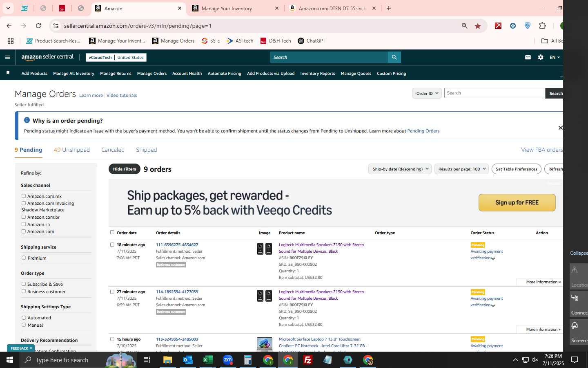Close the Amazon tab
588x368 pixels.
tap(180, 8)
